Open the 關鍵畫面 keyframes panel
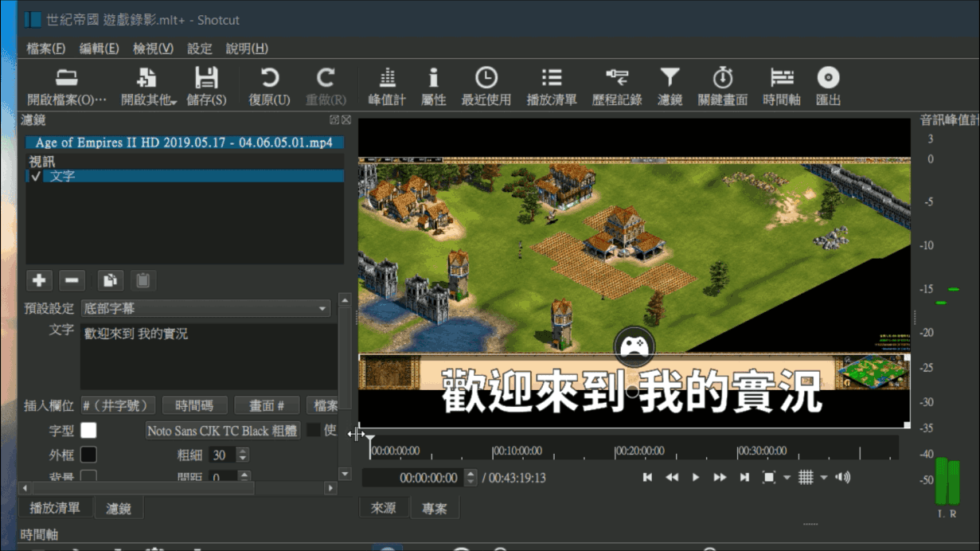Viewport: 980px width, 551px height. (722, 86)
